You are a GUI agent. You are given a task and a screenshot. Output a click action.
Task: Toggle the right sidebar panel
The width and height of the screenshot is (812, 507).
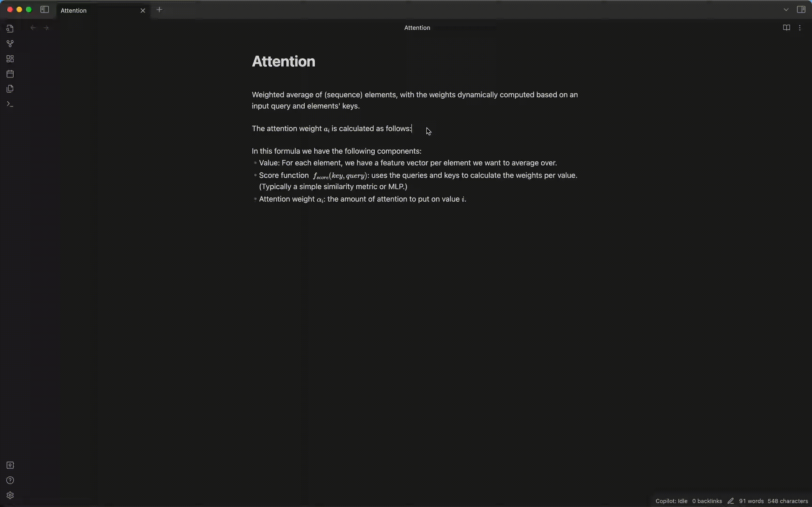tap(801, 10)
